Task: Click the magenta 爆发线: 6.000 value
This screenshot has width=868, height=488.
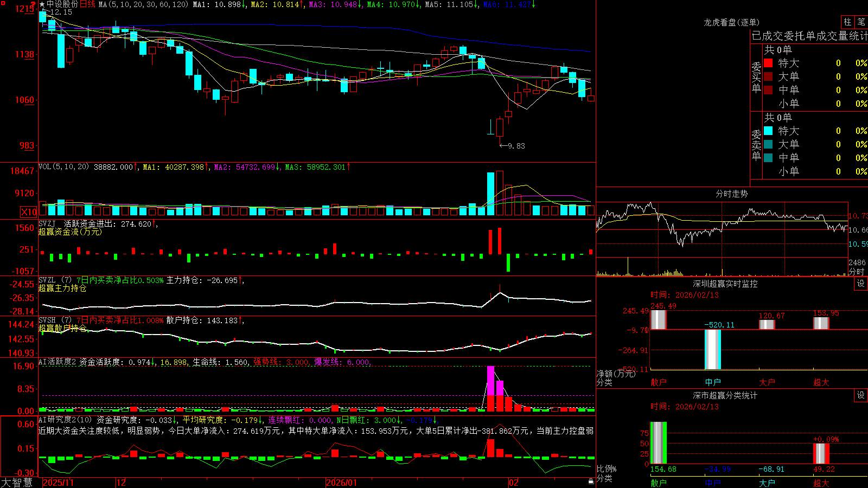Action: [343, 362]
